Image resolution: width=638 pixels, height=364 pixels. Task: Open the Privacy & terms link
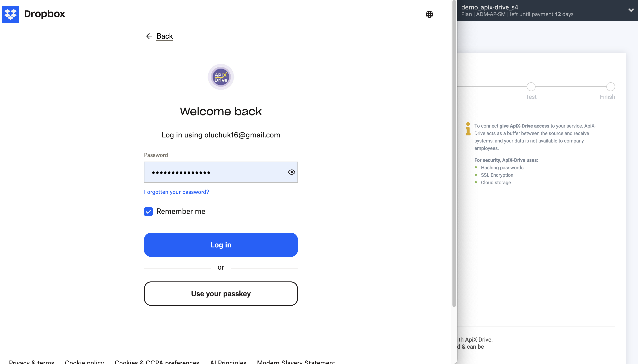[32, 362]
